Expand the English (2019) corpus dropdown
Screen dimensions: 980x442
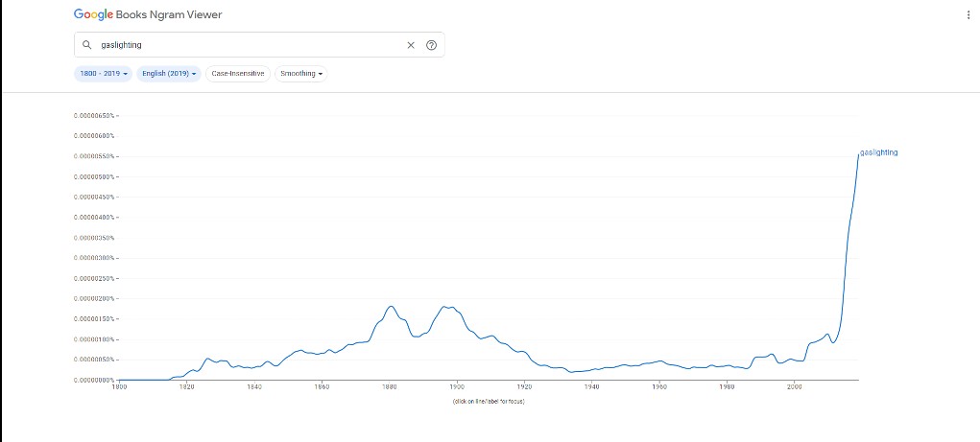169,74
